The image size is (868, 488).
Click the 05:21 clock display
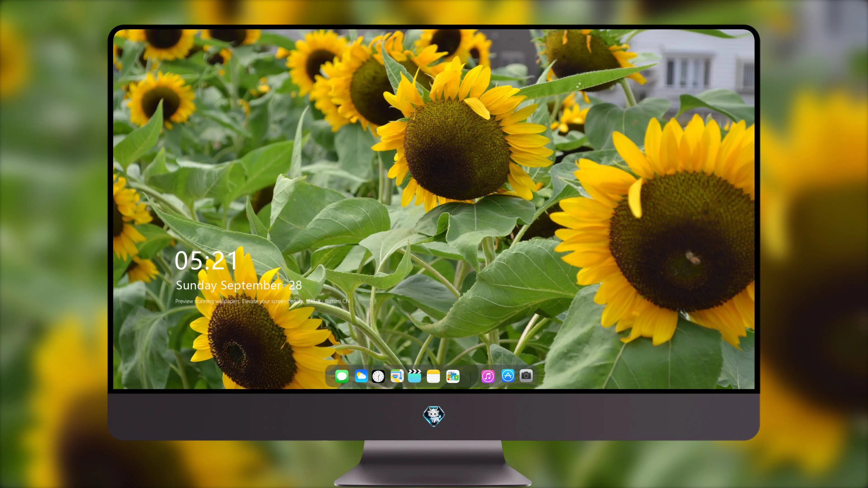click(206, 261)
